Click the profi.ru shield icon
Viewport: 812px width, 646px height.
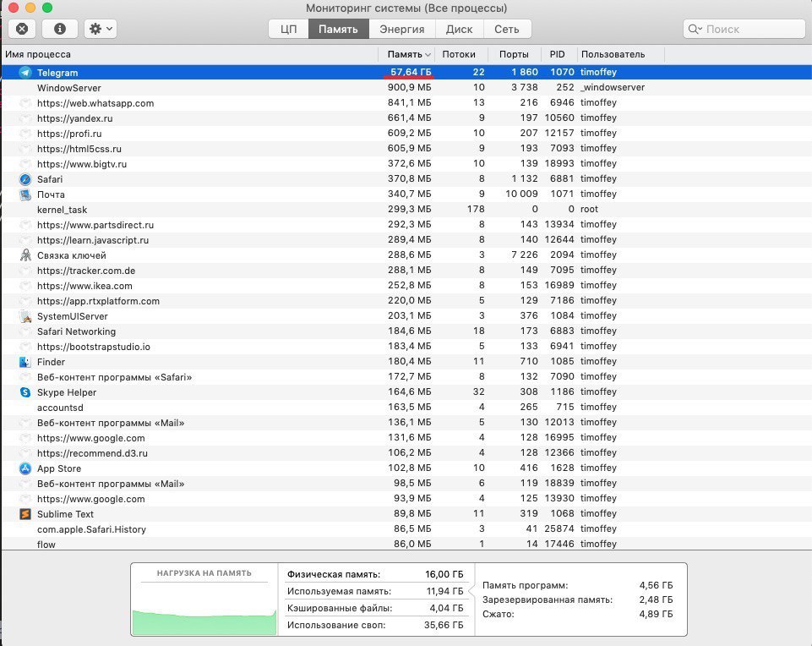coord(25,134)
